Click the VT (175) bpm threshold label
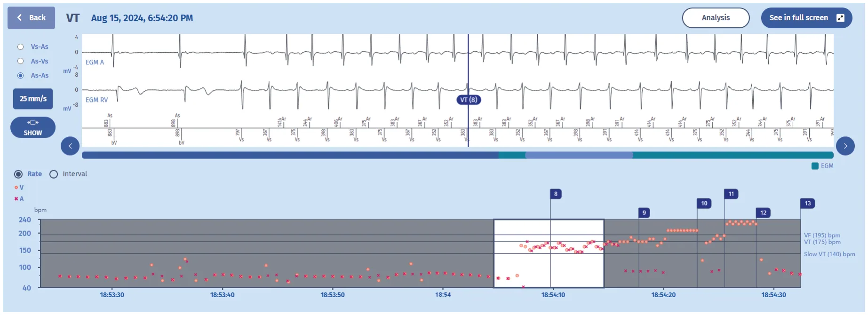The height and width of the screenshot is (315, 868). coord(822,242)
